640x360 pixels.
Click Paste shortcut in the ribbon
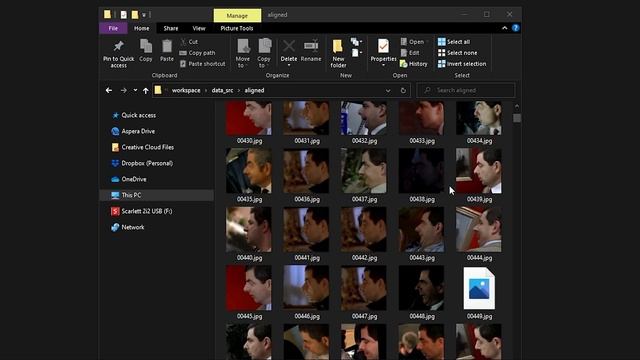point(202,64)
